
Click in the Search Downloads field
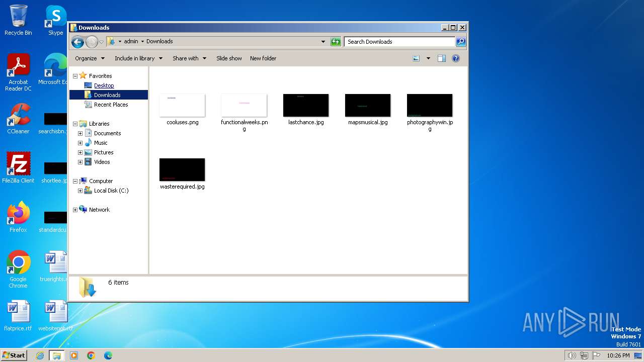(400, 42)
